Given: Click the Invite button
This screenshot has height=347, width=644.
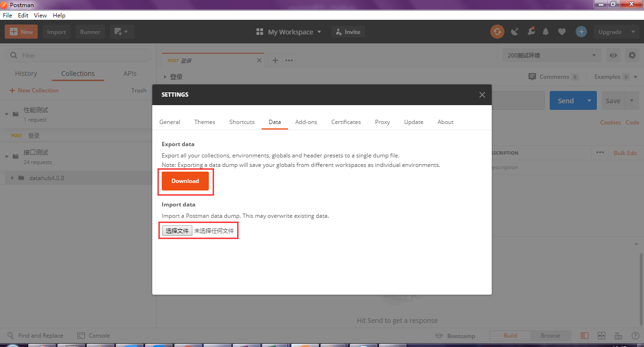Looking at the screenshot, I should pyautogui.click(x=348, y=32).
